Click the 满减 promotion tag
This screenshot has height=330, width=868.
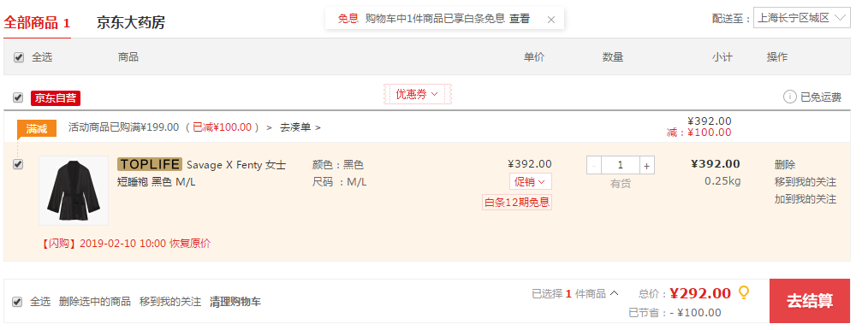click(37, 129)
